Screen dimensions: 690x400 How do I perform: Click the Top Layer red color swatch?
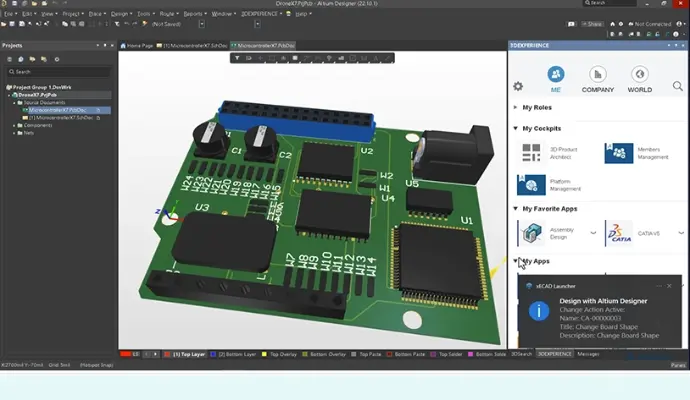click(167, 354)
